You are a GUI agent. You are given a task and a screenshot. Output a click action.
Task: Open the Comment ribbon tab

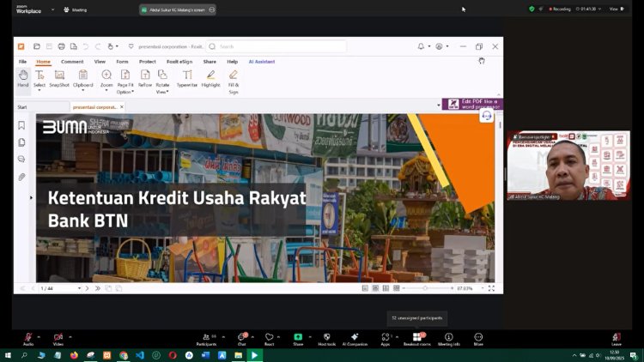[x=72, y=62]
